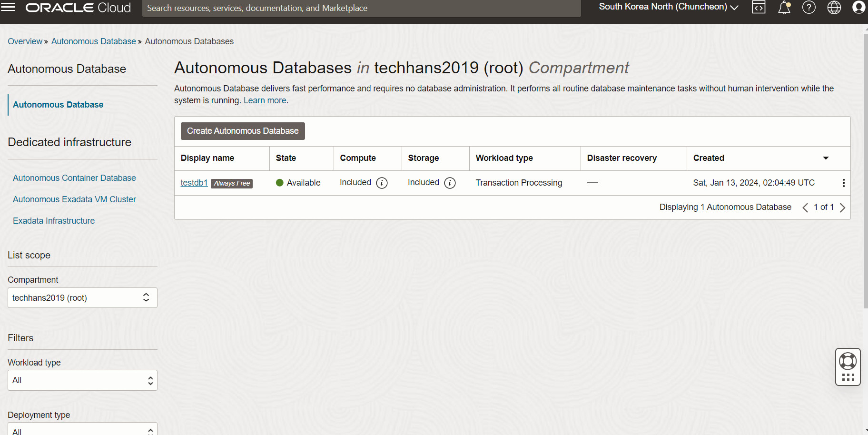
Task: Open the support lifebuoy help widget
Action: (x=848, y=361)
